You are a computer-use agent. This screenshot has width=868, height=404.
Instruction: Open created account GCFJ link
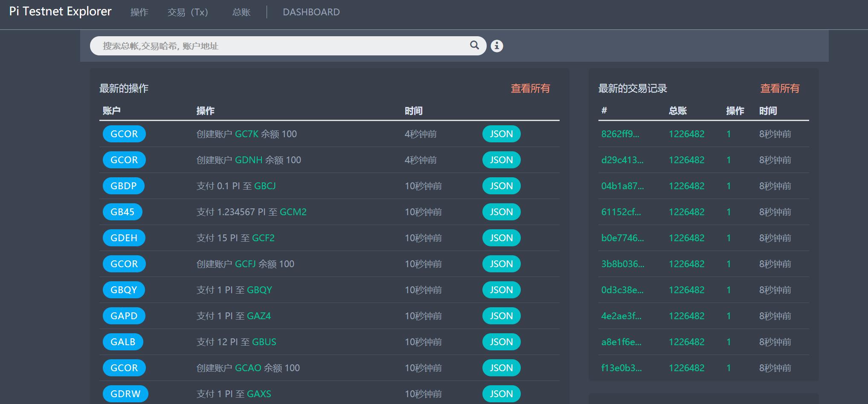[245, 264]
